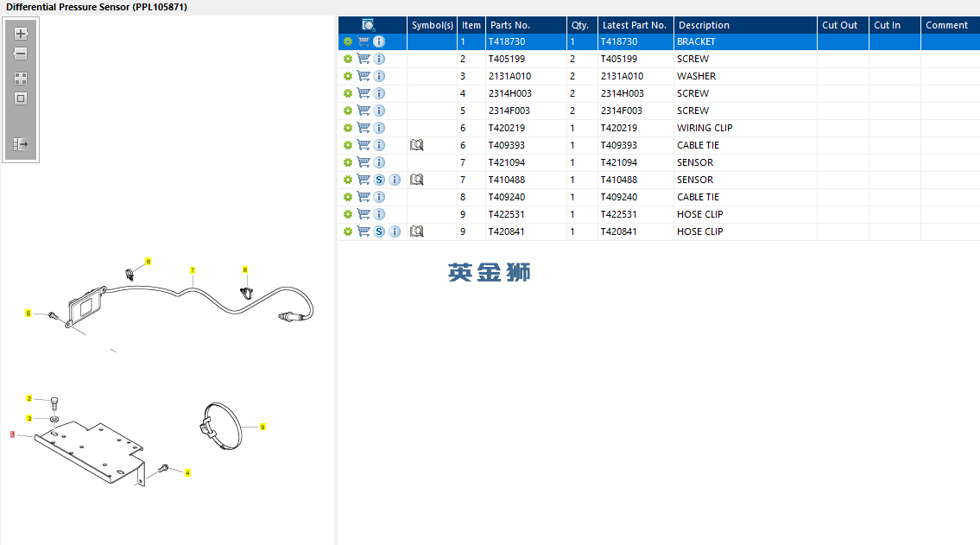Click the Cut In column header
Image resolution: width=980 pixels, height=545 pixels.
(x=895, y=25)
